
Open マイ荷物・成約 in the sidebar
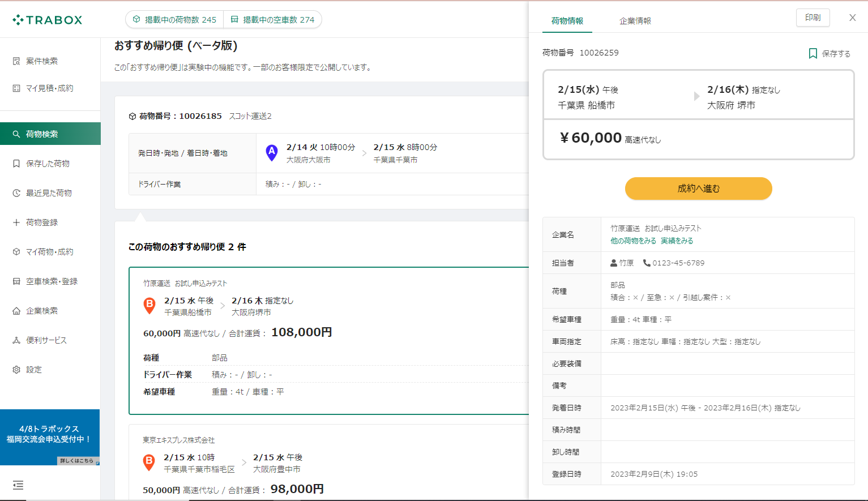click(50, 252)
